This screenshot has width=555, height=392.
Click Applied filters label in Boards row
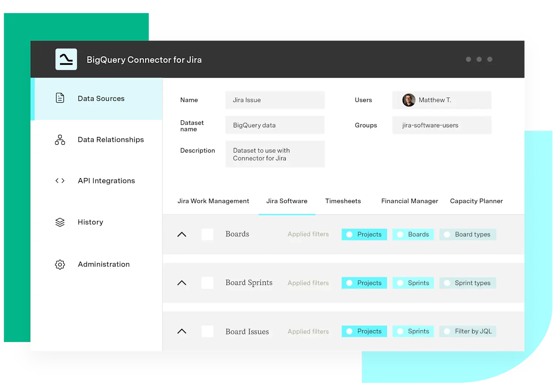pyautogui.click(x=308, y=234)
